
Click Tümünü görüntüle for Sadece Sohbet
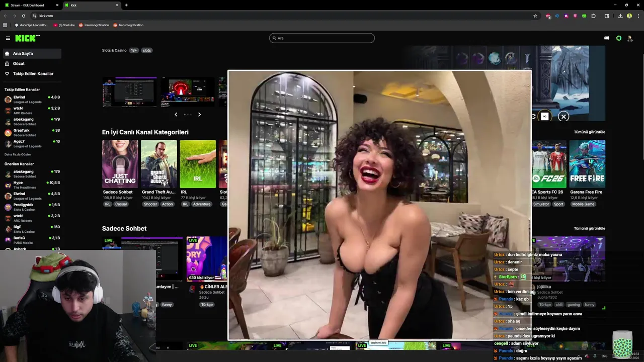(x=590, y=228)
